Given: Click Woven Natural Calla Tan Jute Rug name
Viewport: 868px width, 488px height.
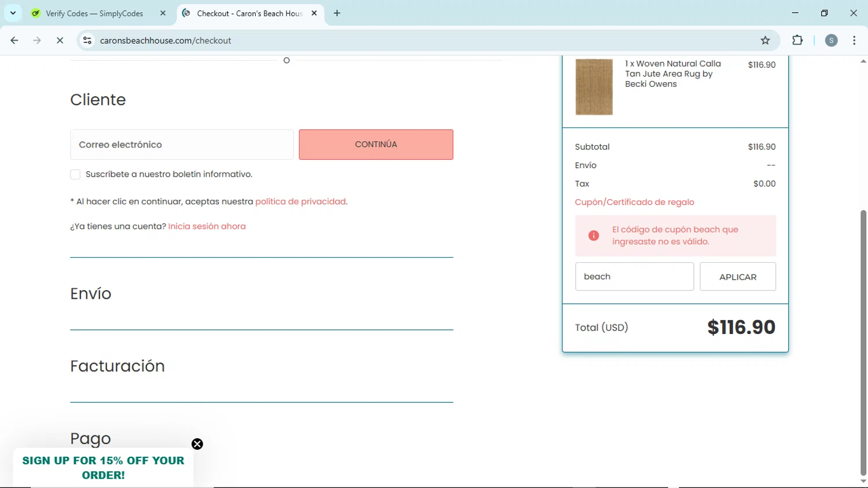Looking at the screenshot, I should click(673, 74).
